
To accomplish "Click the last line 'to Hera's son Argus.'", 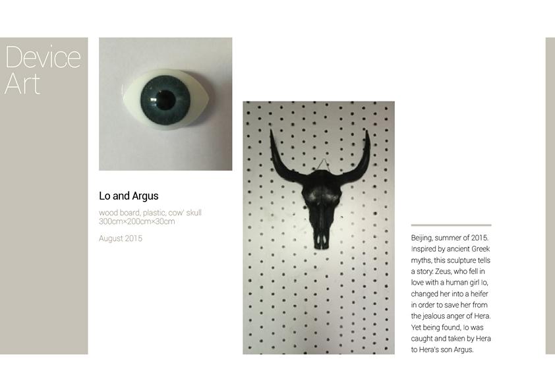I will click(x=442, y=350).
